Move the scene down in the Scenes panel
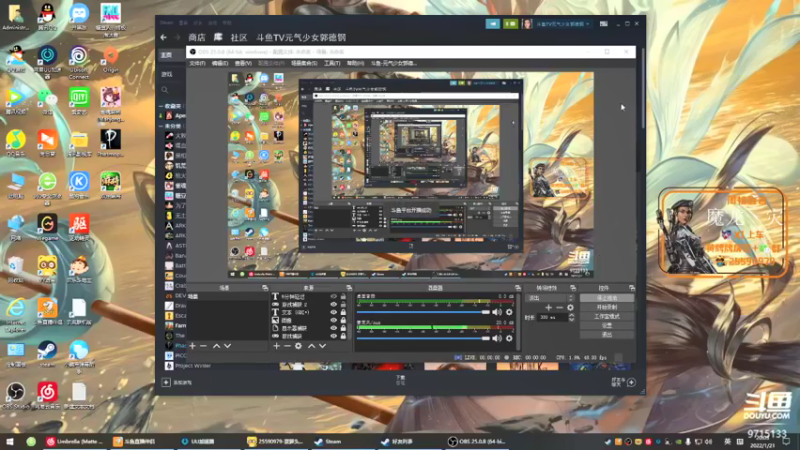Image resolution: width=800 pixels, height=450 pixels. coord(228,346)
